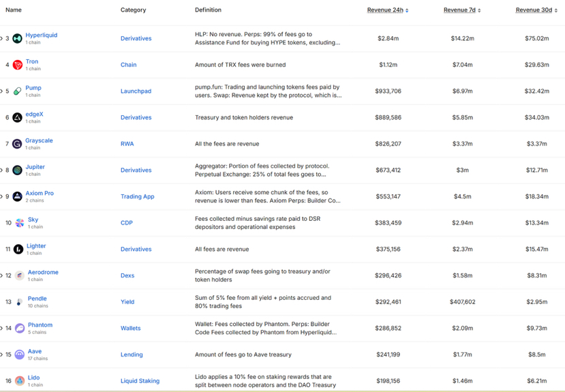The width and height of the screenshot is (565, 392).
Task: Open the Axiom Pro protocol page
Action: click(40, 194)
